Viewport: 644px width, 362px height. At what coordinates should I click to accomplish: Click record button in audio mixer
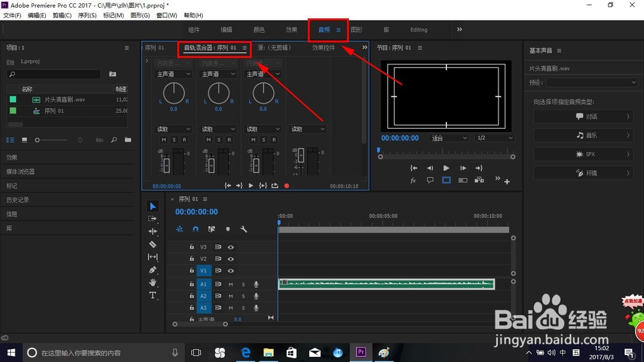287,186
